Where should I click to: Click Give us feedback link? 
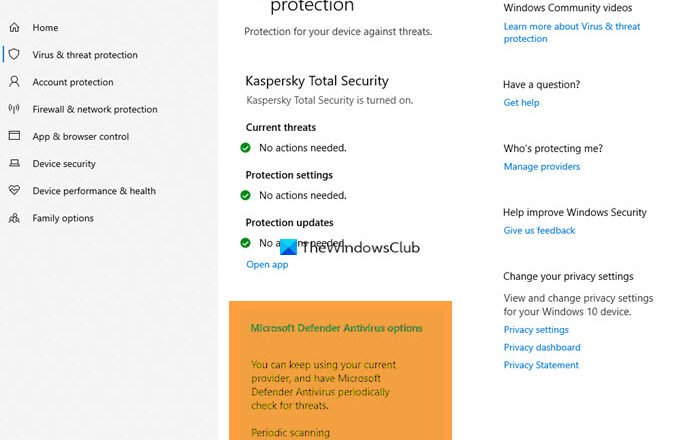coord(539,231)
